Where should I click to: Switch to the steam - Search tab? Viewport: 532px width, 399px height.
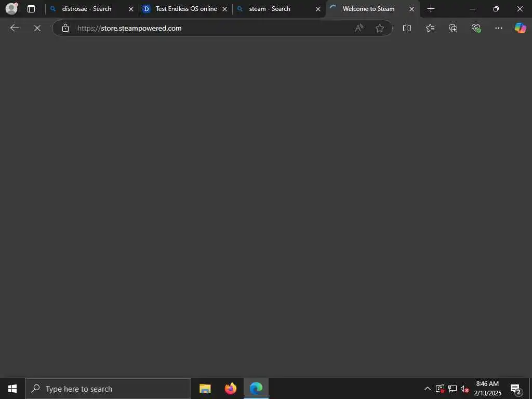270,9
